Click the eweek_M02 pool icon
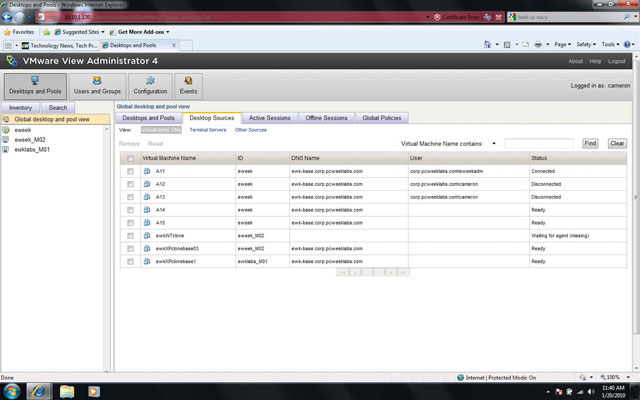The height and width of the screenshot is (400, 640). pos(6,140)
